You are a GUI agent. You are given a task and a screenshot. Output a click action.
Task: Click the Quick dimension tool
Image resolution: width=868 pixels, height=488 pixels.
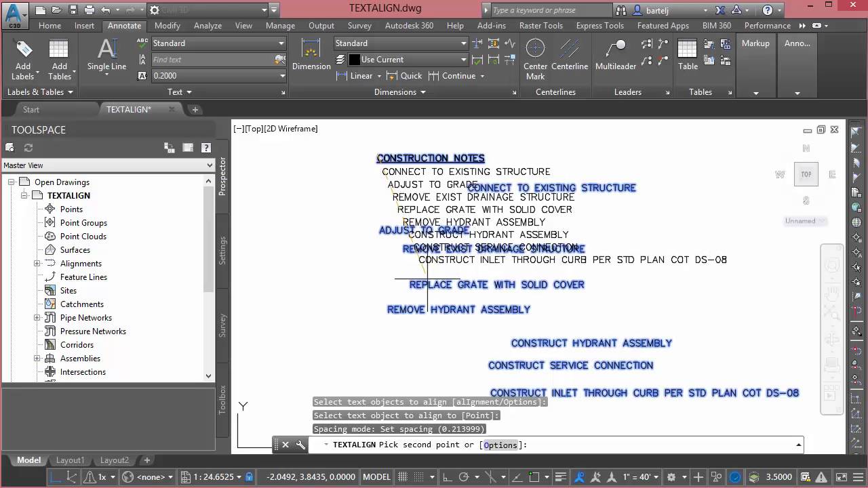click(404, 76)
